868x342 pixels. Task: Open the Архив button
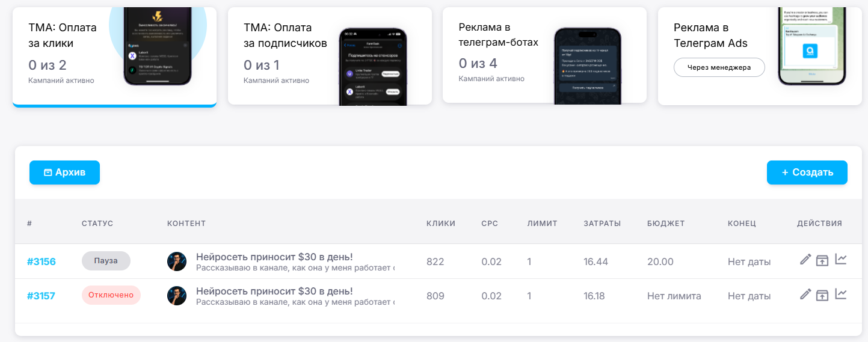click(x=64, y=173)
